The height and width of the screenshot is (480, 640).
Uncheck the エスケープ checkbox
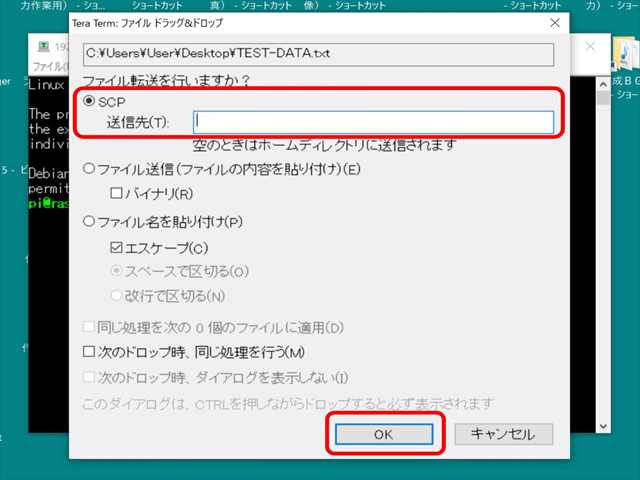tap(116, 247)
